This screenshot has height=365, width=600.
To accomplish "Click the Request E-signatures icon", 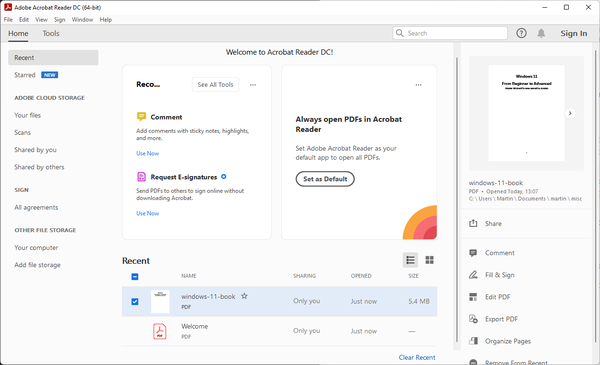I will 141,176.
